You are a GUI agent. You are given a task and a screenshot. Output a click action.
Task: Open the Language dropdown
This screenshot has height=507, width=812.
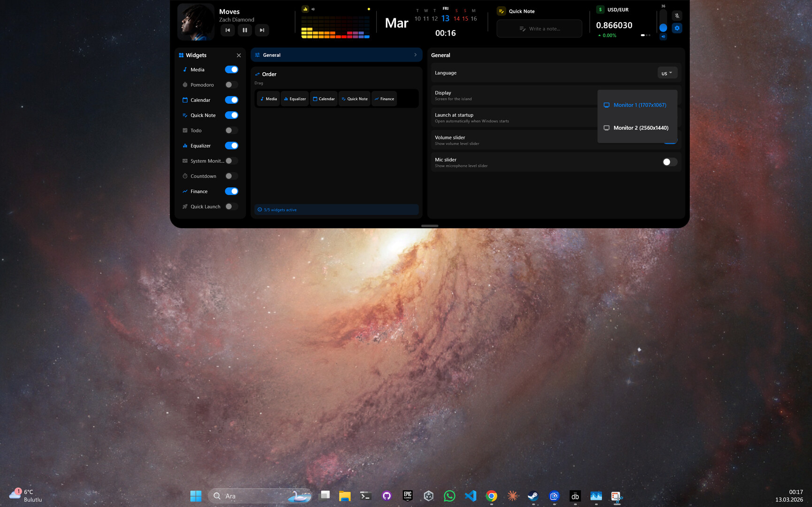(x=667, y=73)
